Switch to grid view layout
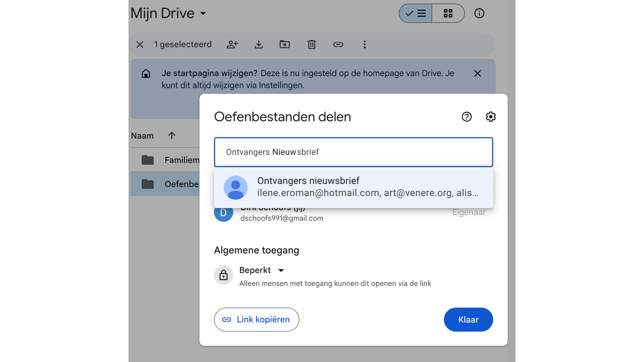This screenshot has width=644, height=362. (448, 13)
